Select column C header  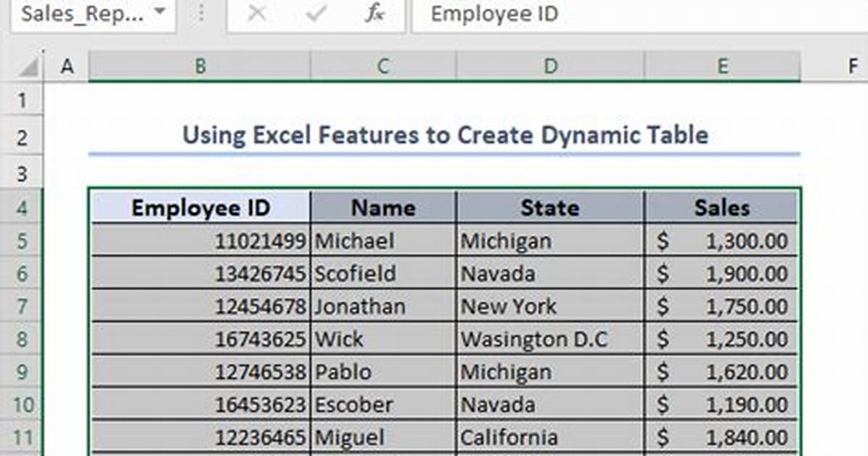[x=383, y=67]
